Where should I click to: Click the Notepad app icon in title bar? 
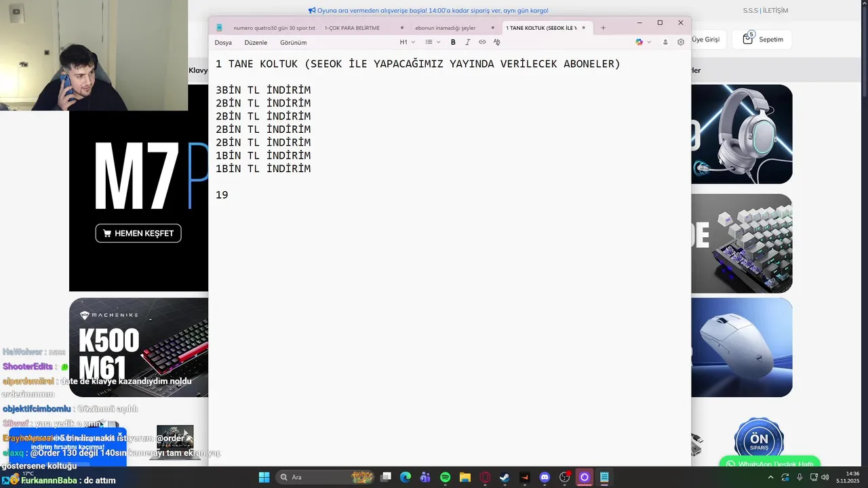click(219, 28)
